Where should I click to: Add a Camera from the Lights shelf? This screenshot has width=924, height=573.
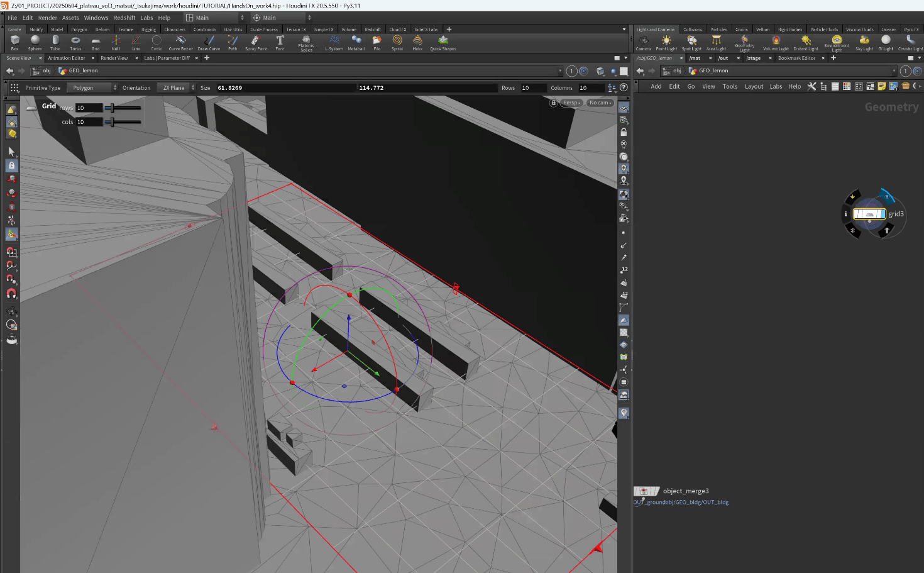tap(643, 42)
